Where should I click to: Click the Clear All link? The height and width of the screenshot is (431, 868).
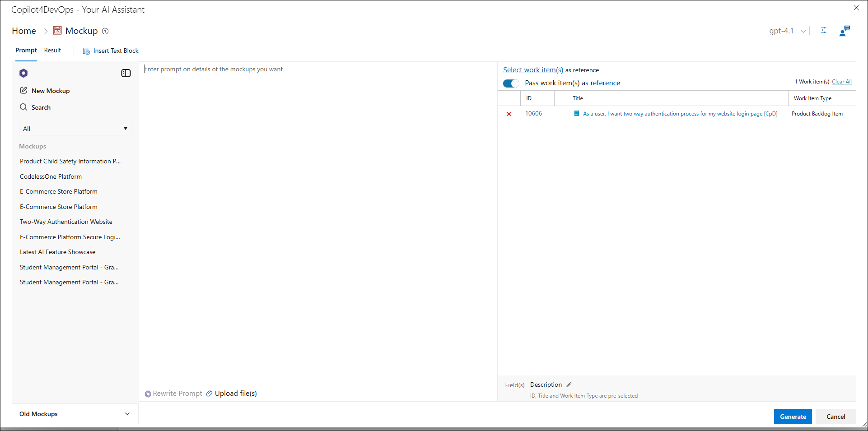[841, 82]
